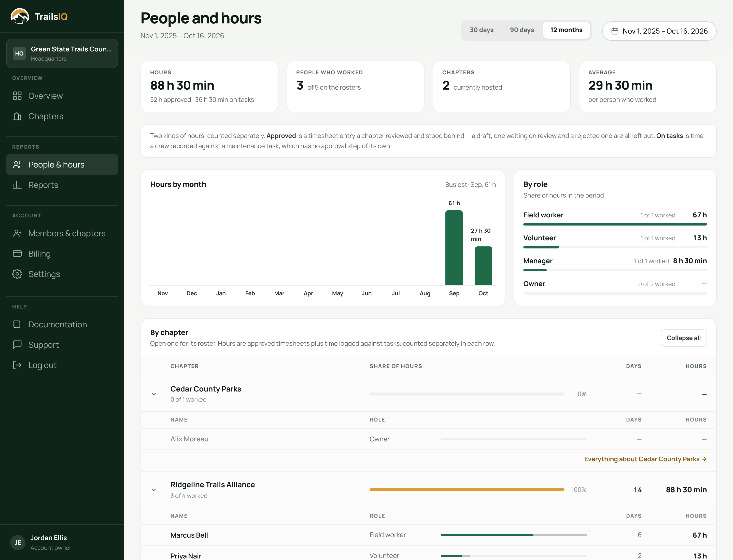Open the Support menu item
The image size is (733, 560).
[62, 345]
